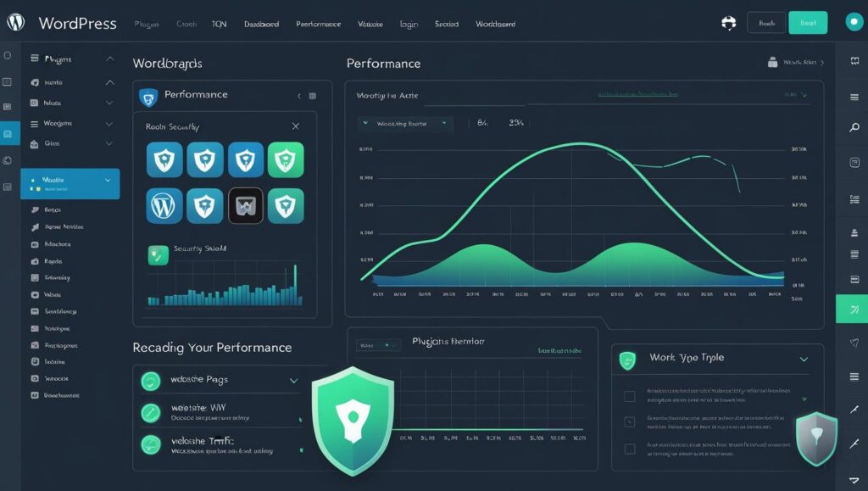
Task: Open search from the right sidebar magnifier
Action: (x=854, y=128)
